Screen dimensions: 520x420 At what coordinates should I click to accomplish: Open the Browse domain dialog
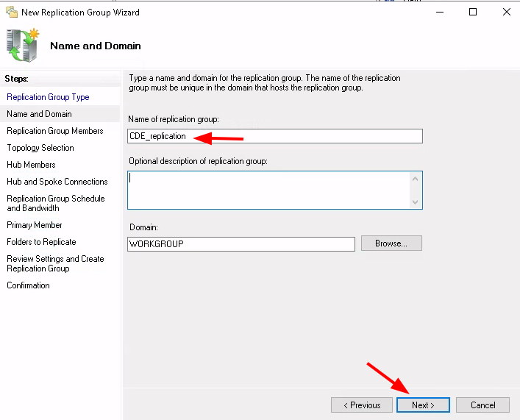tap(391, 243)
